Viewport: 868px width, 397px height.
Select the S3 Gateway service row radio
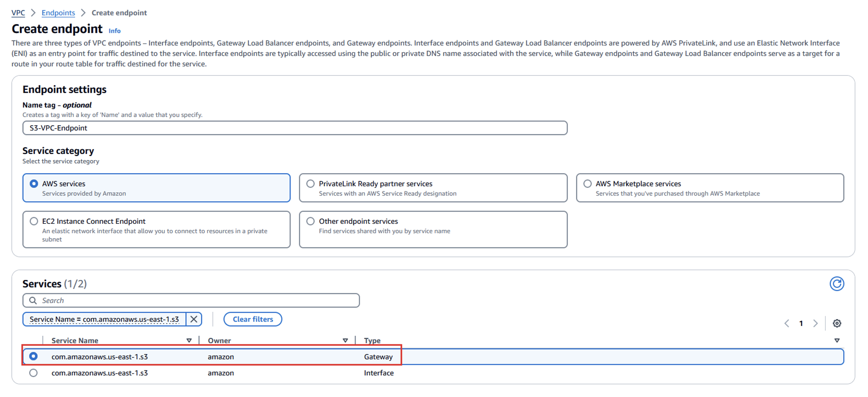(33, 357)
